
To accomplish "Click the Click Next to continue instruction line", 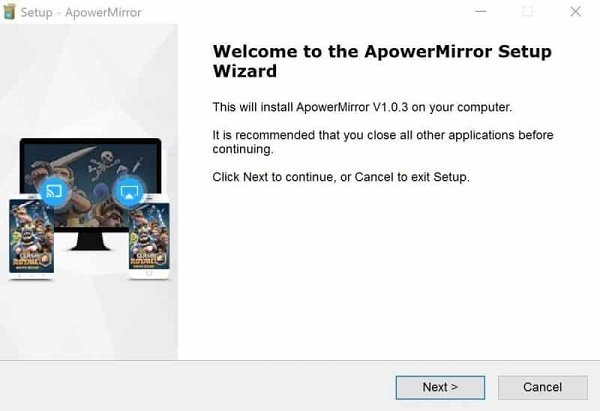I will (x=341, y=177).
